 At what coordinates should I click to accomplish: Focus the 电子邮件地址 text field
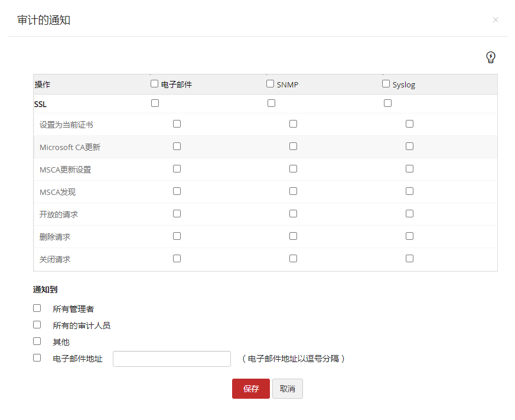[171, 359]
